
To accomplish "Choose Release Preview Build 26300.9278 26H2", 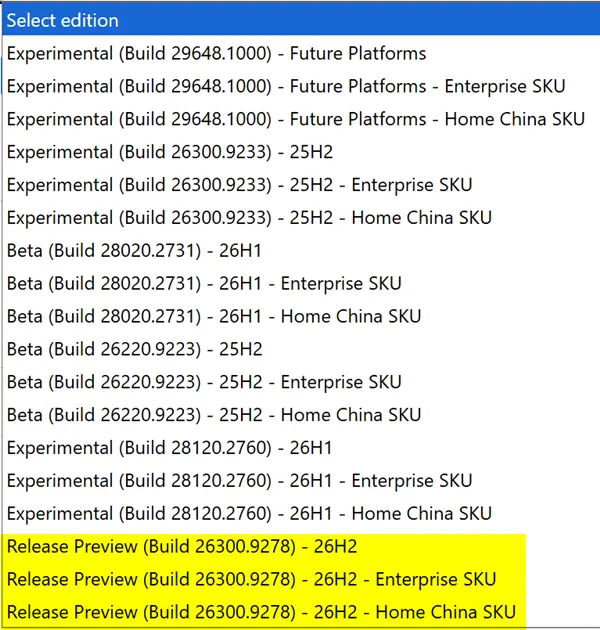I will pyautogui.click(x=301, y=547).
